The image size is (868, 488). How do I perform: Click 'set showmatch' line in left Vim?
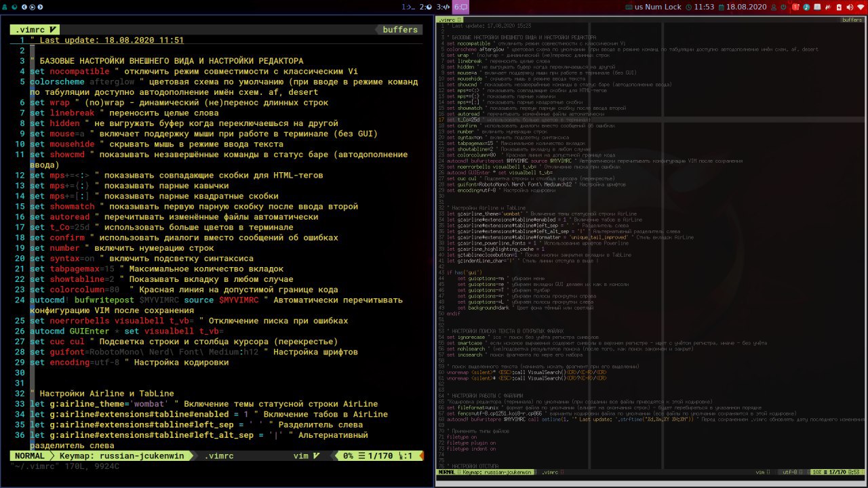click(x=194, y=206)
